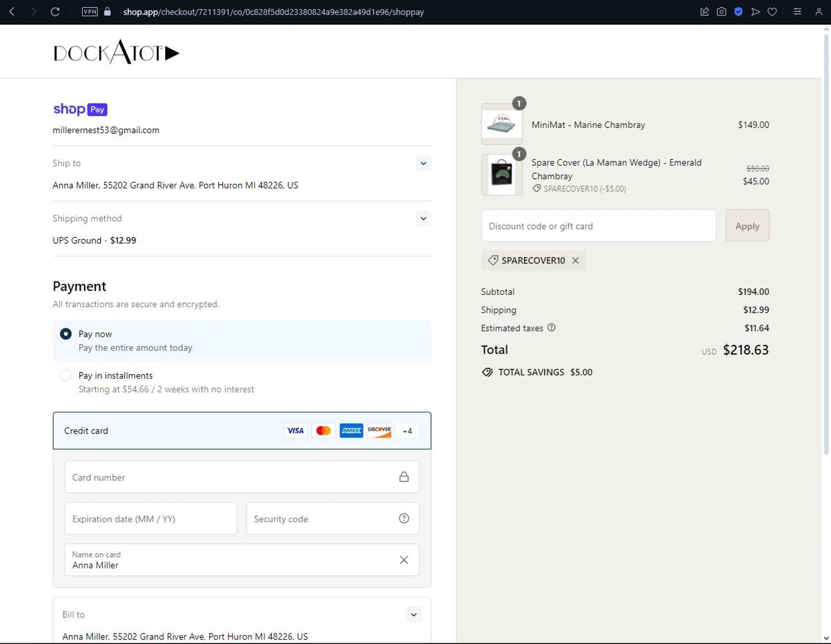Click the Spare Cover (La Maman Wedge) title

point(617,169)
